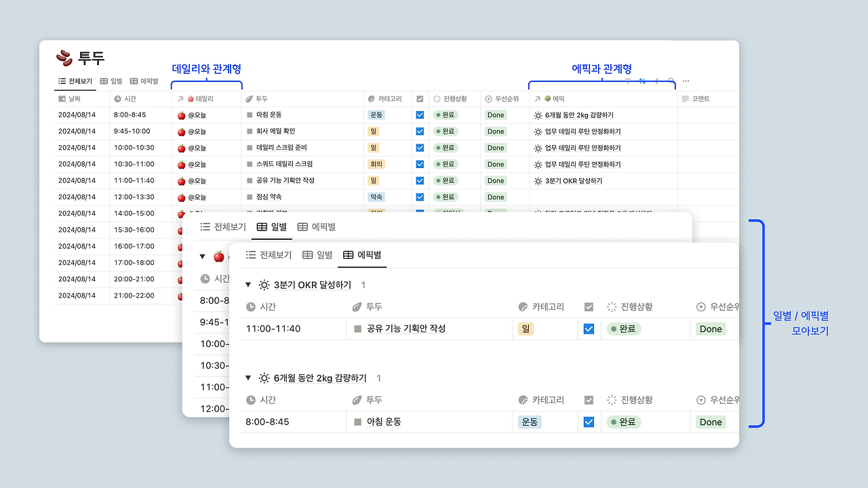Switch to the 에픽별 tab
The width and height of the screenshot is (868, 488).
[x=362, y=256]
